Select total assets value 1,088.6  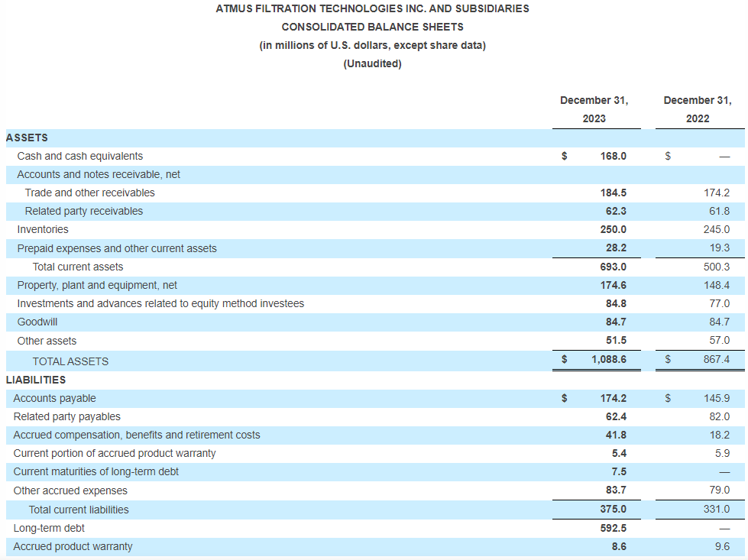pos(609,359)
